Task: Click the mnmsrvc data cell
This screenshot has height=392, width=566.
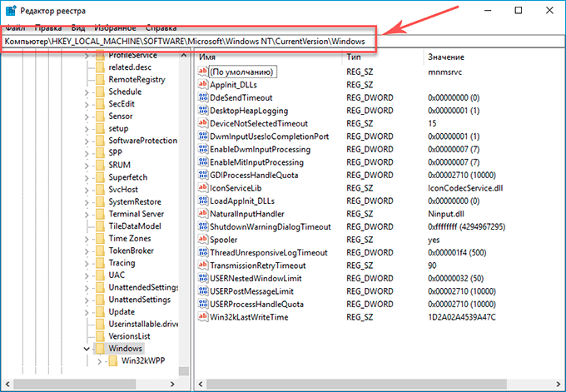Action: (x=444, y=72)
